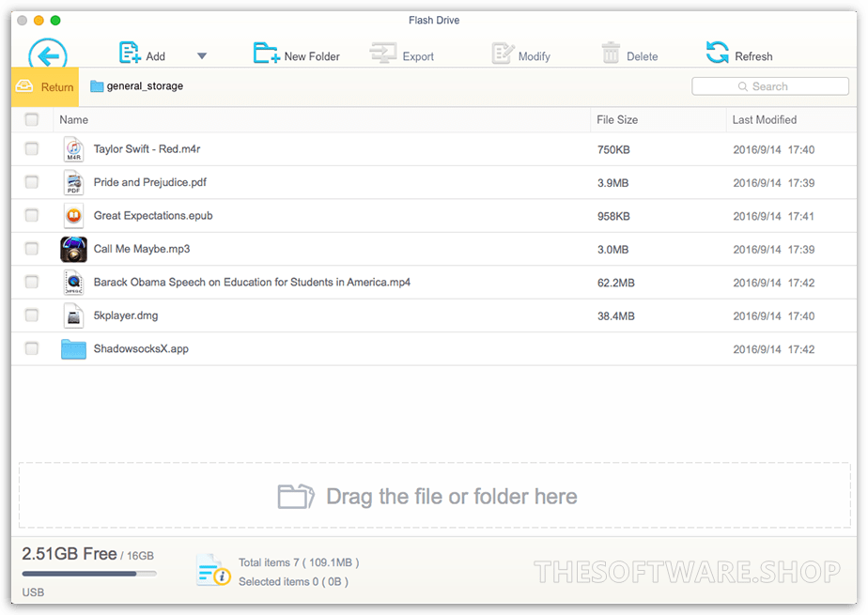868x615 pixels.
Task: Toggle the select-all checkbox in header
Action: click(x=32, y=119)
